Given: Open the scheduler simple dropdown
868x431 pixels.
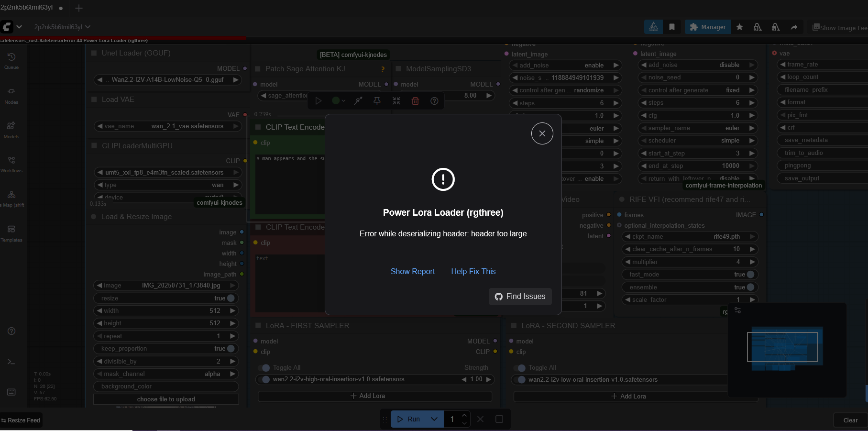Looking at the screenshot, I should pyautogui.click(x=698, y=140).
